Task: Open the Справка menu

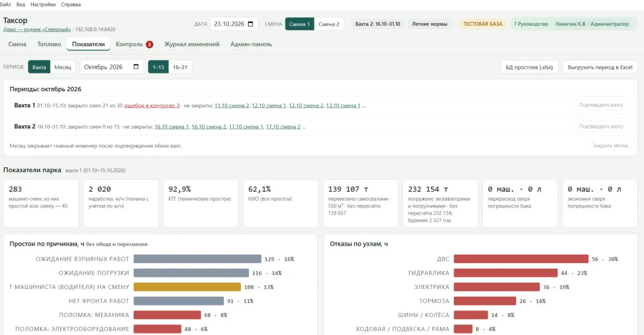Action: 71,5
